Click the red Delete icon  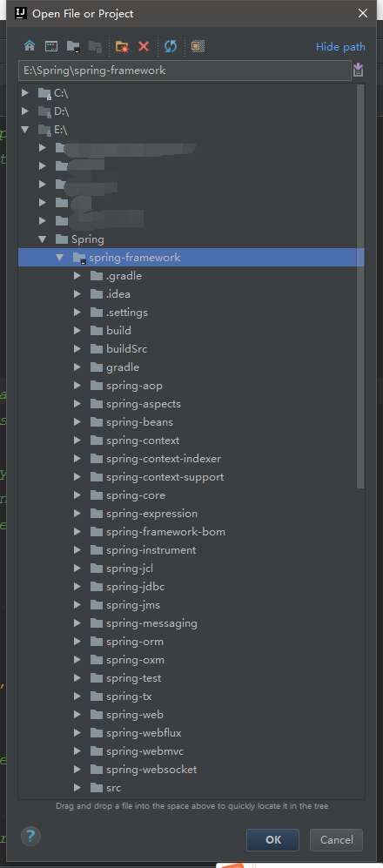tap(144, 46)
